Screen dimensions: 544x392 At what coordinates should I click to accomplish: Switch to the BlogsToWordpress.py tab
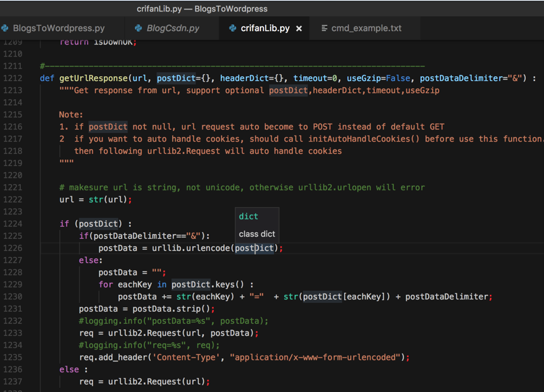click(x=58, y=28)
